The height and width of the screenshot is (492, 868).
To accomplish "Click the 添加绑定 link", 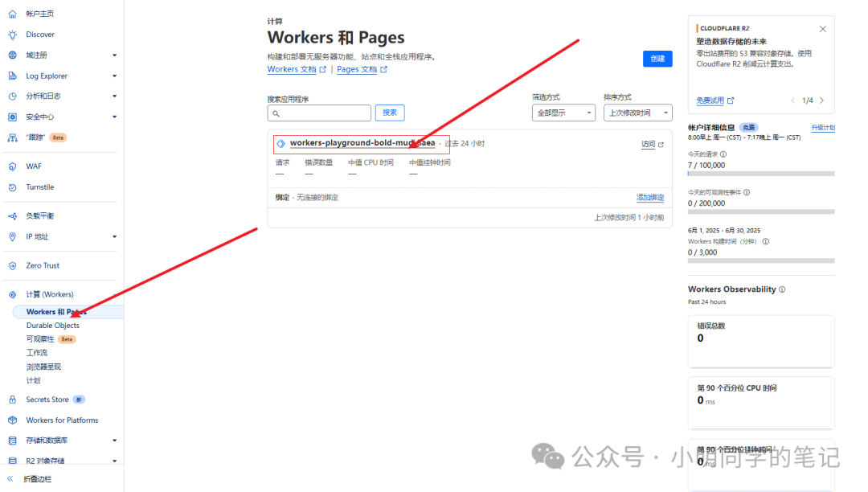I will click(x=650, y=198).
